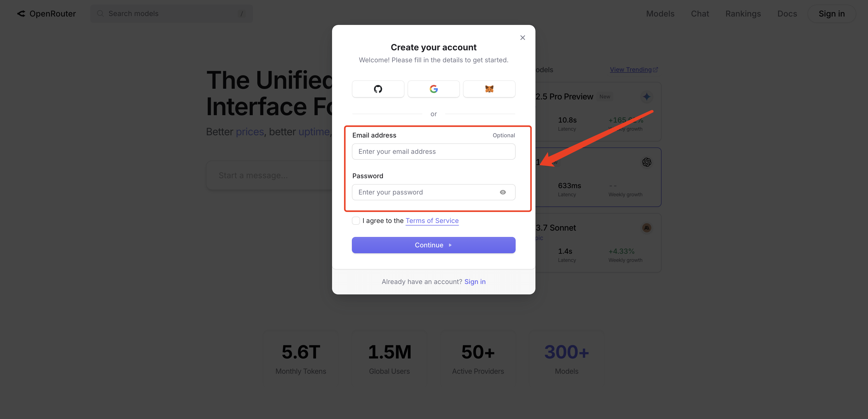Close the Create your account dialog
Image resolution: width=868 pixels, height=419 pixels.
click(x=522, y=38)
